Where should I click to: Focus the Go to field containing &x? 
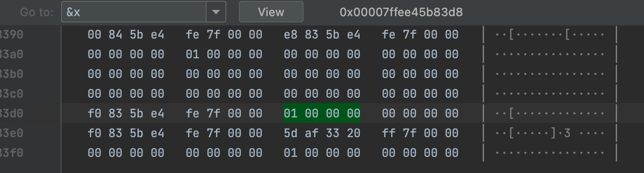pyautogui.click(x=134, y=12)
